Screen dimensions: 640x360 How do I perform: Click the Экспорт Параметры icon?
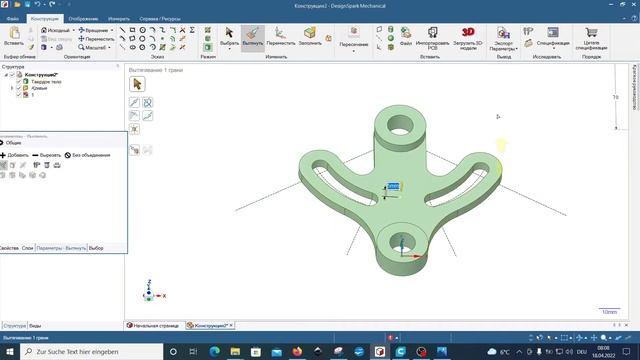(503, 33)
